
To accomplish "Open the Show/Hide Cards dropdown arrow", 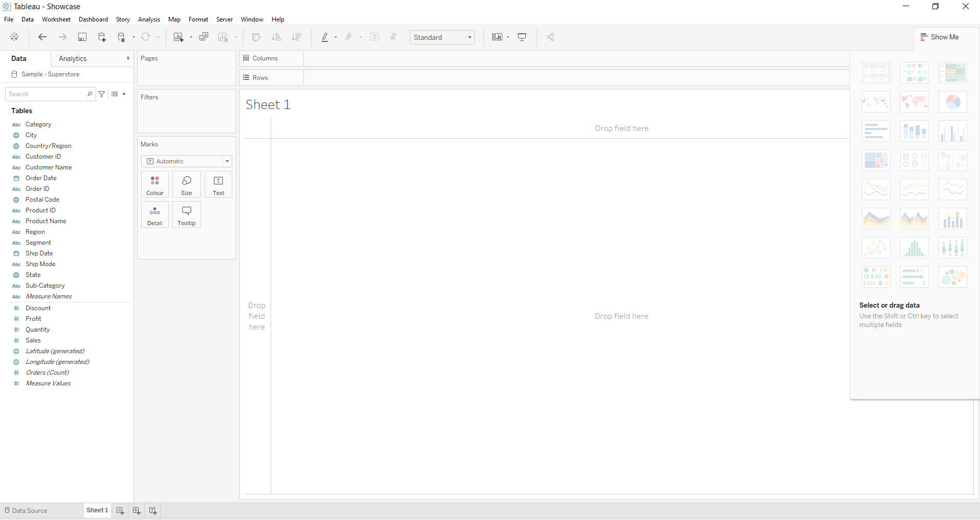I will [x=508, y=37].
